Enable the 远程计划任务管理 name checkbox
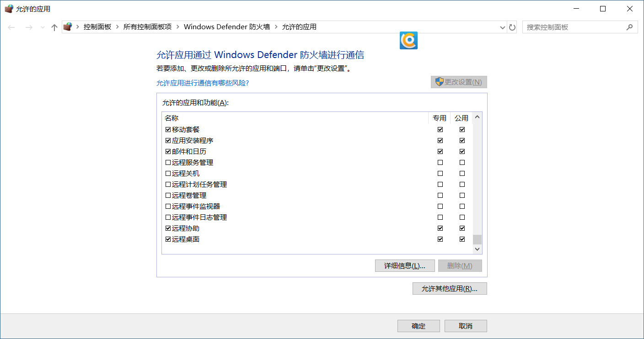This screenshot has height=339, width=644. pyautogui.click(x=168, y=185)
